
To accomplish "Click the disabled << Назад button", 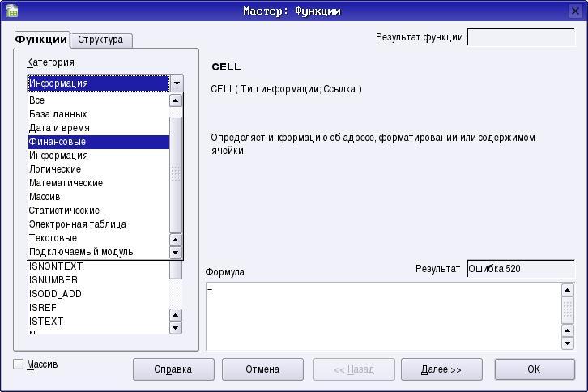I will 354,369.
